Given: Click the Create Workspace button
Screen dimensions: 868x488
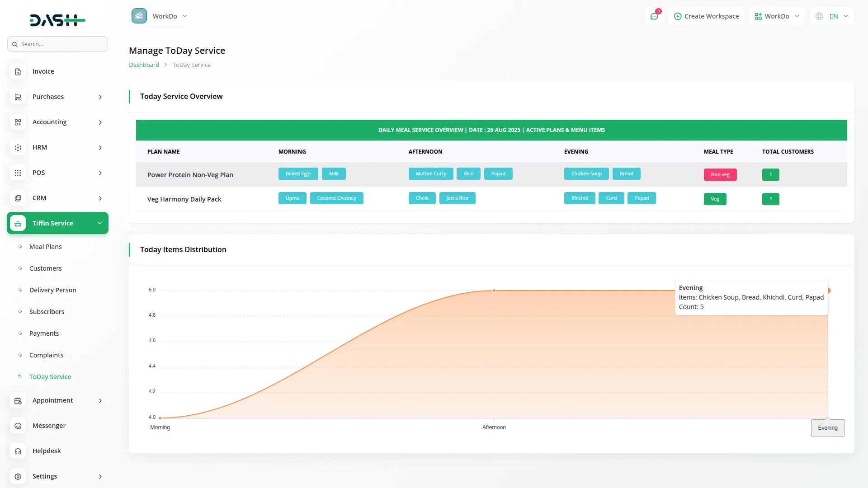Looking at the screenshot, I should pos(706,16).
